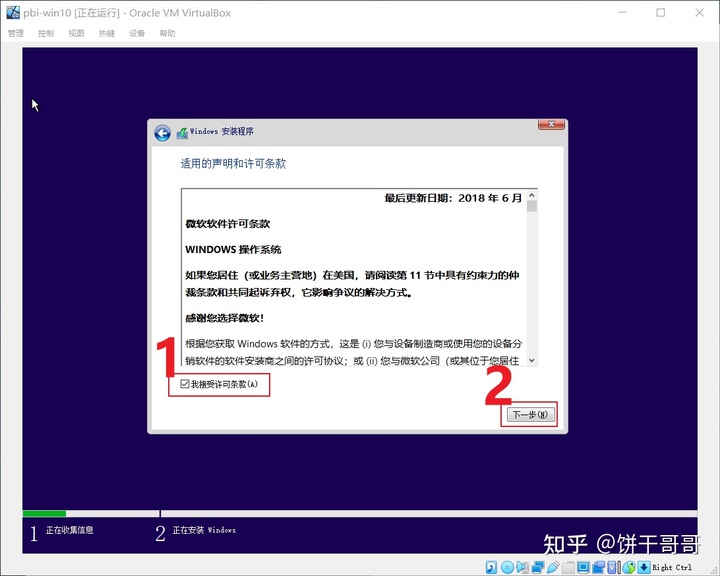
Task: Click the step label 正在安装 Windows
Action: point(204,530)
